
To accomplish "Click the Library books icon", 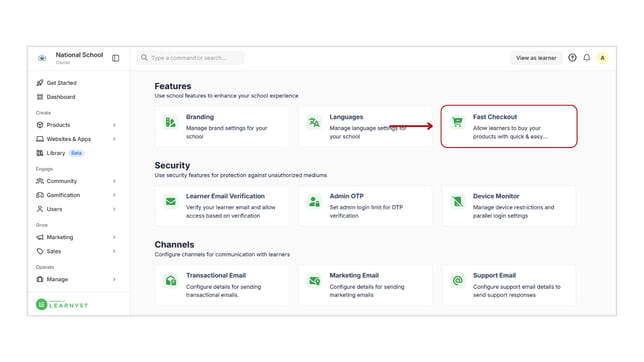I will [x=40, y=153].
